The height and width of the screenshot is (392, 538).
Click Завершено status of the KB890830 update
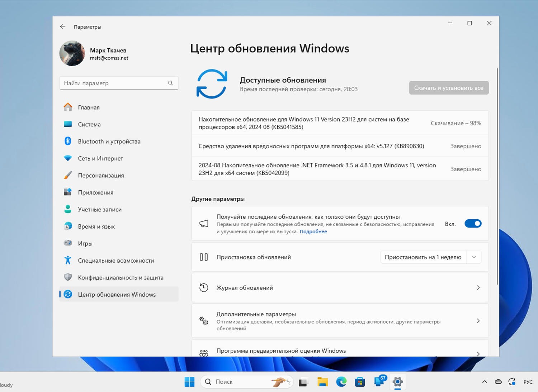tap(466, 146)
